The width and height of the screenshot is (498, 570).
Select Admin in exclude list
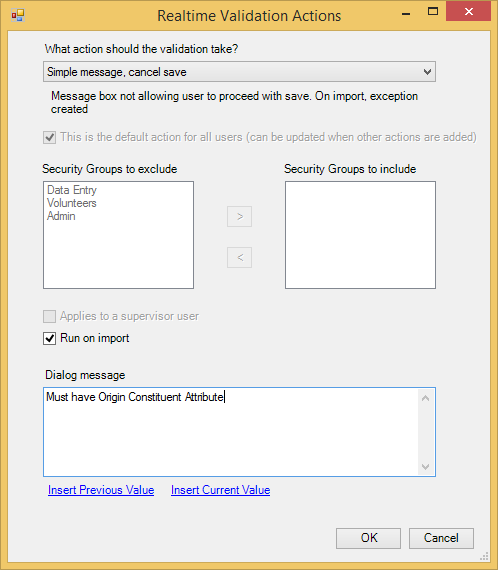[61, 216]
